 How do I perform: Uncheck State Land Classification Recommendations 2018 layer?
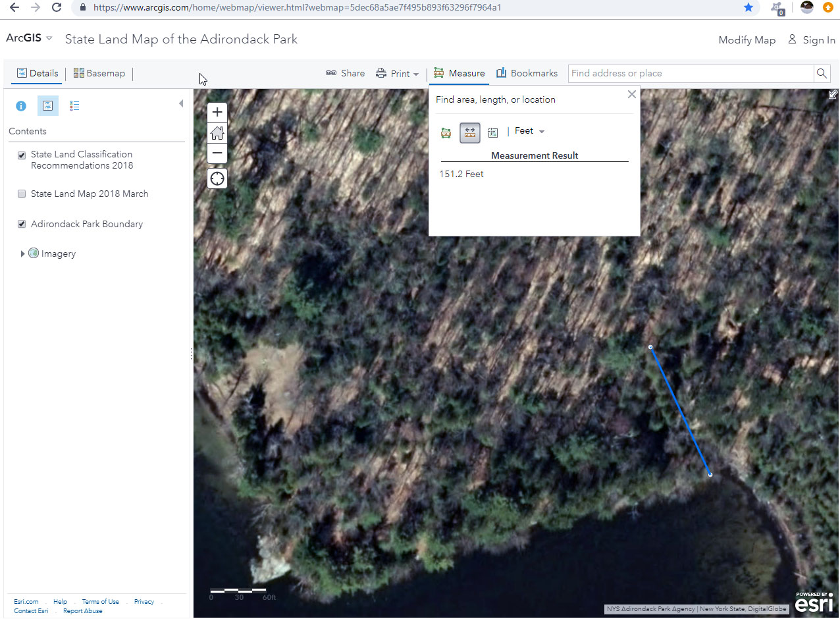[22, 155]
